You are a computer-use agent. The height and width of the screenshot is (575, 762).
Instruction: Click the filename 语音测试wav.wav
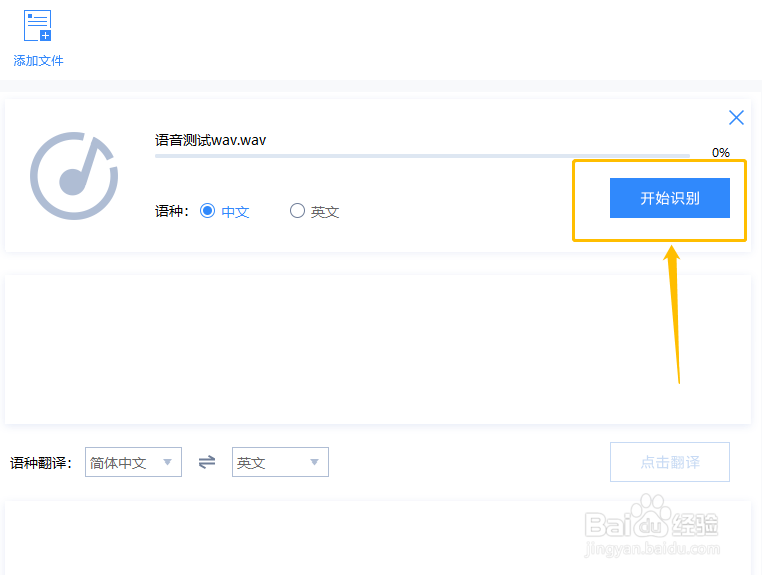click(x=210, y=140)
